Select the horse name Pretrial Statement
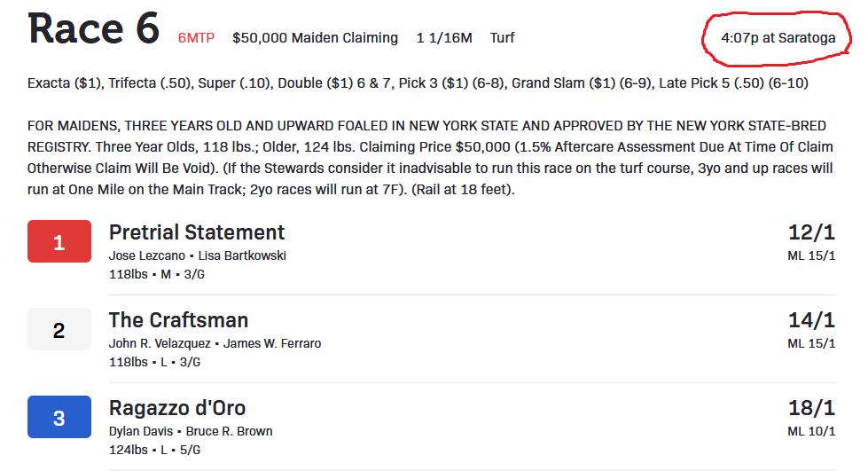This screenshot has height=471, width=868. pyautogui.click(x=197, y=232)
